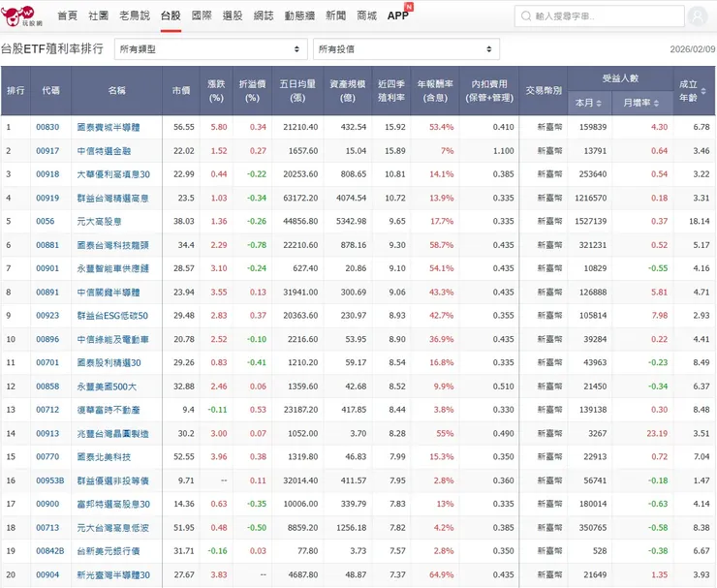
Task: Open 社團 menu item
Action: [x=99, y=16]
